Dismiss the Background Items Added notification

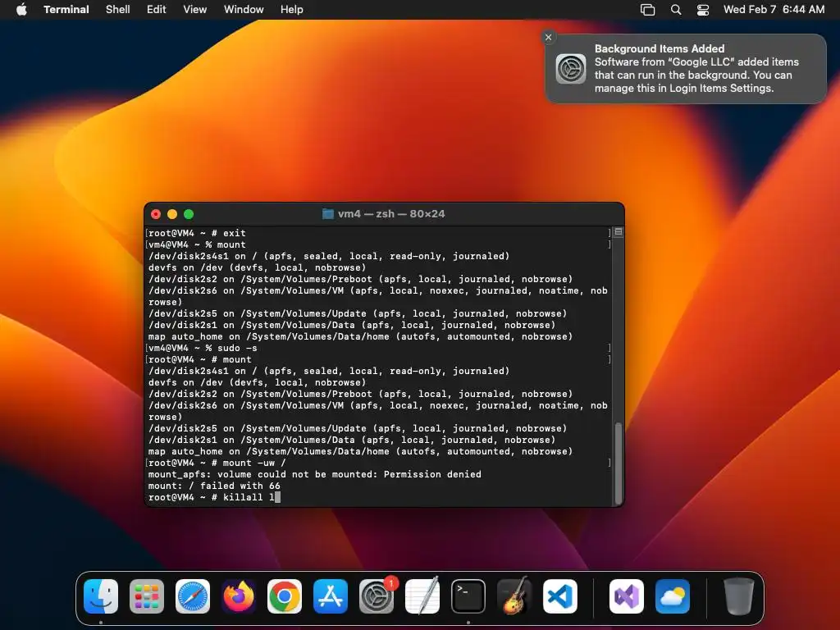(548, 37)
